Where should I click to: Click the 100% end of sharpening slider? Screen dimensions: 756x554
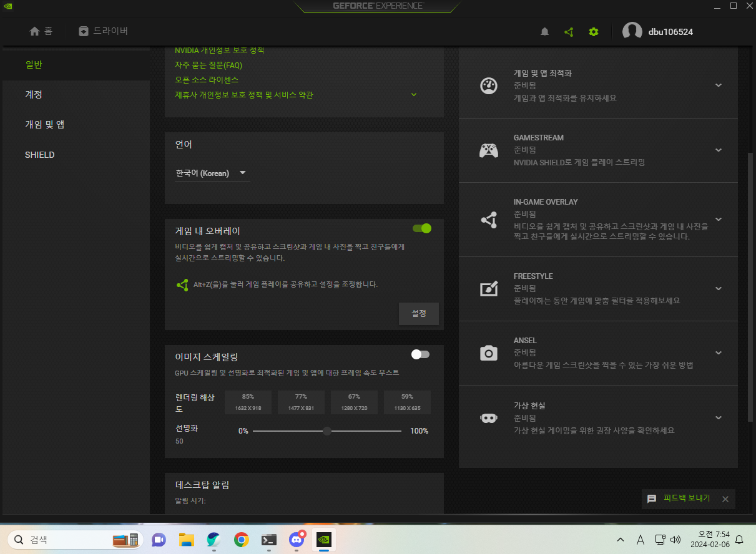coord(419,431)
